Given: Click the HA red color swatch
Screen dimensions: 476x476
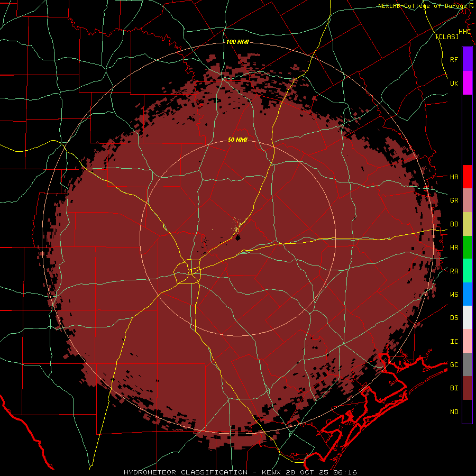Looking at the screenshot, I should (467, 177).
